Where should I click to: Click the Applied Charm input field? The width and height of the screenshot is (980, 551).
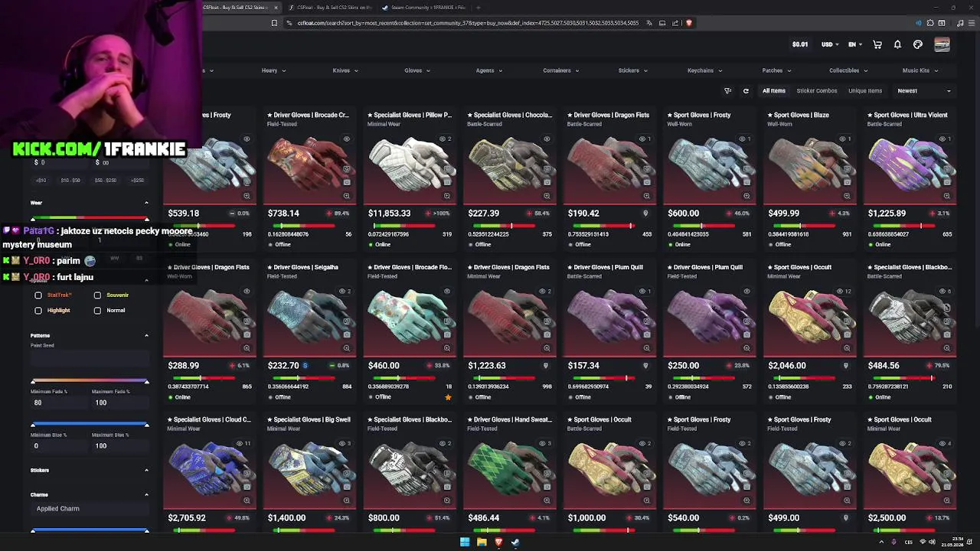point(90,508)
